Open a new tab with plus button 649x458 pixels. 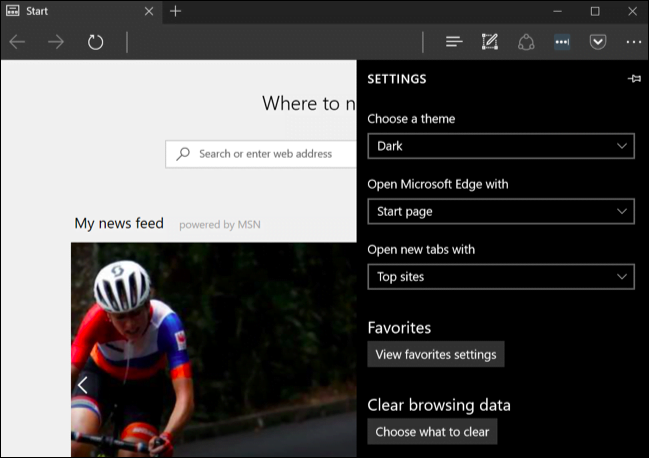pos(176,11)
